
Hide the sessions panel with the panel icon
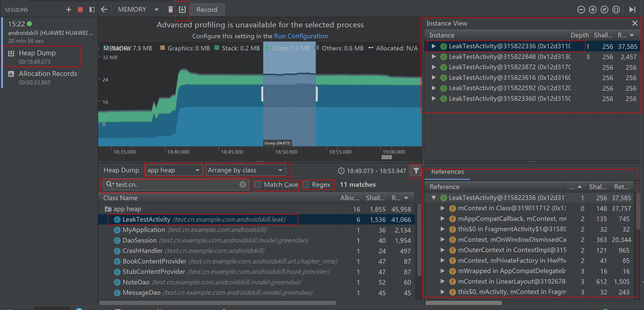(x=92, y=10)
